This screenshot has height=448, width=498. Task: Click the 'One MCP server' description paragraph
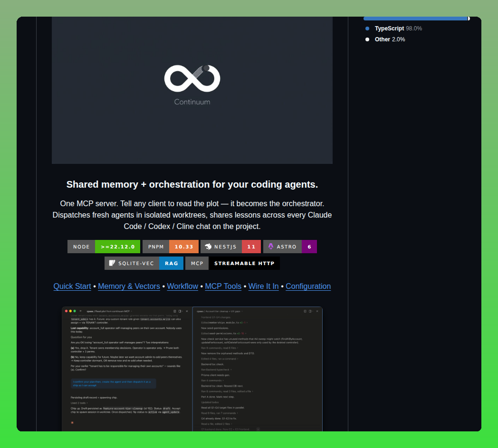click(x=192, y=215)
